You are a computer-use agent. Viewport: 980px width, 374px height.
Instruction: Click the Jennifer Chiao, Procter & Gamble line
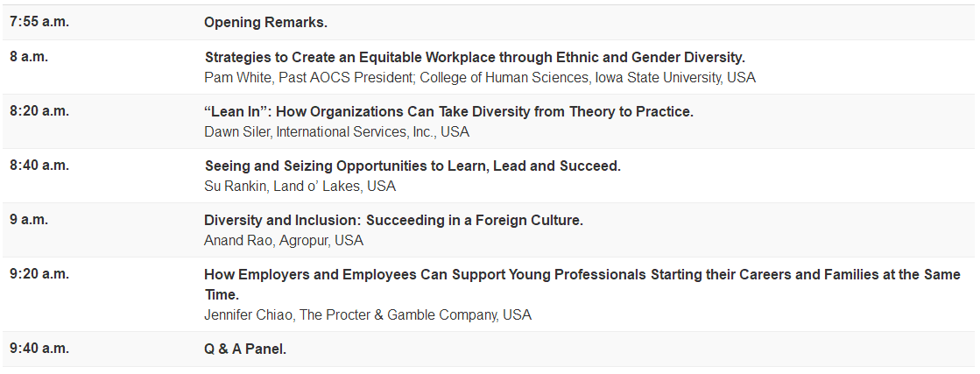point(367,314)
